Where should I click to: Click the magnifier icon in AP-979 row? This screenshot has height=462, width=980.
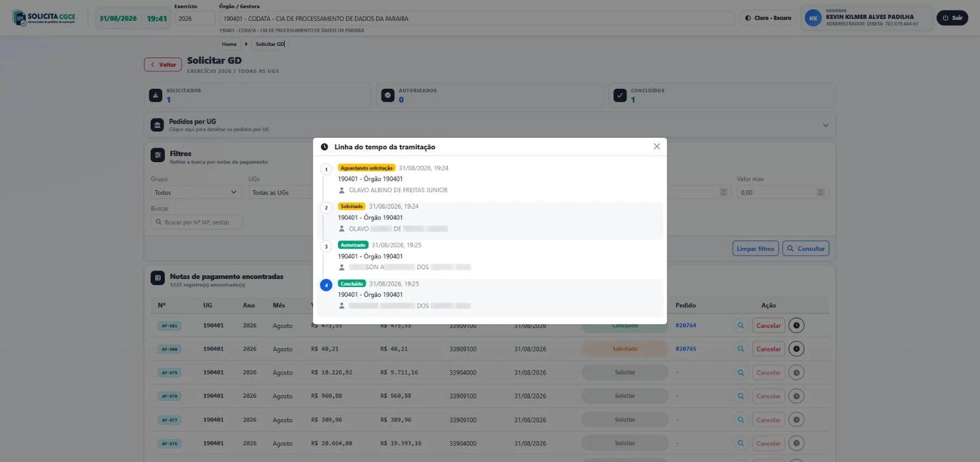click(x=740, y=373)
